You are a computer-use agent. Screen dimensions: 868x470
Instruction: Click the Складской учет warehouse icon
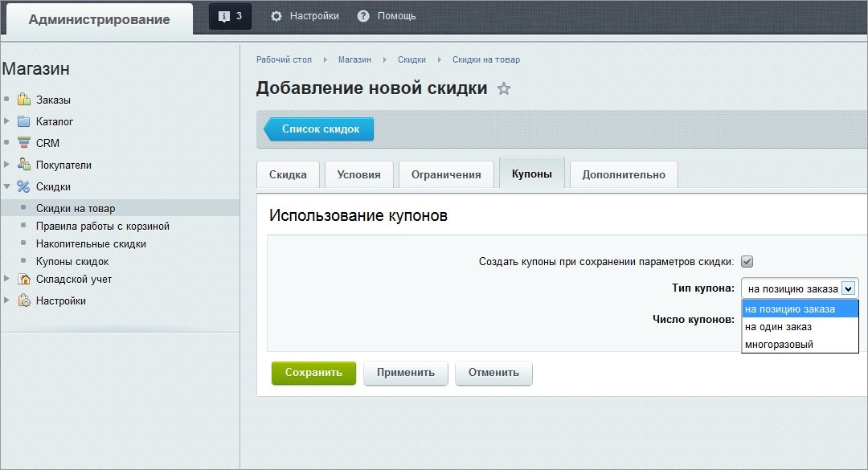click(x=24, y=279)
